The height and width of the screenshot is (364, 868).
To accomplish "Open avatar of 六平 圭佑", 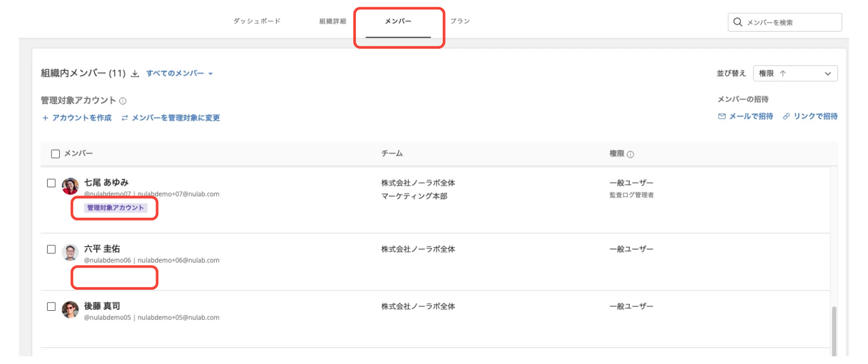I will pos(70,252).
